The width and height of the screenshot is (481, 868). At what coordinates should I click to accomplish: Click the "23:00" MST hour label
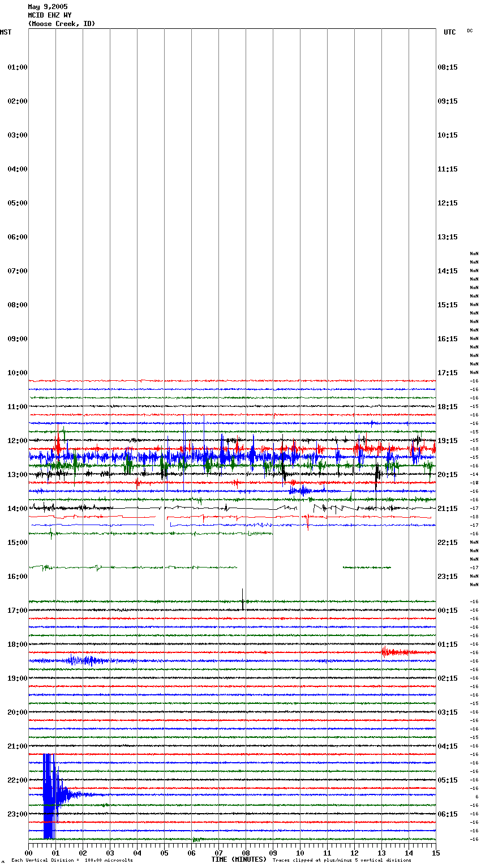click(17, 814)
